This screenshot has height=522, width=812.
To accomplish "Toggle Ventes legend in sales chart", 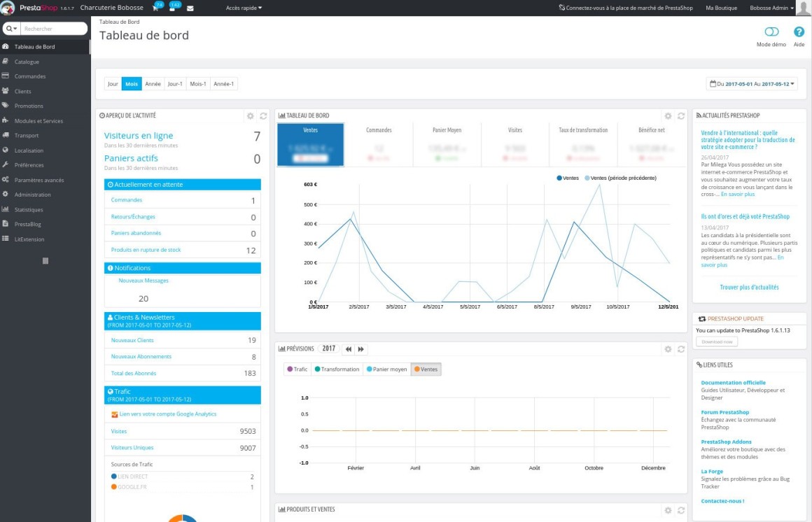I will [568, 178].
